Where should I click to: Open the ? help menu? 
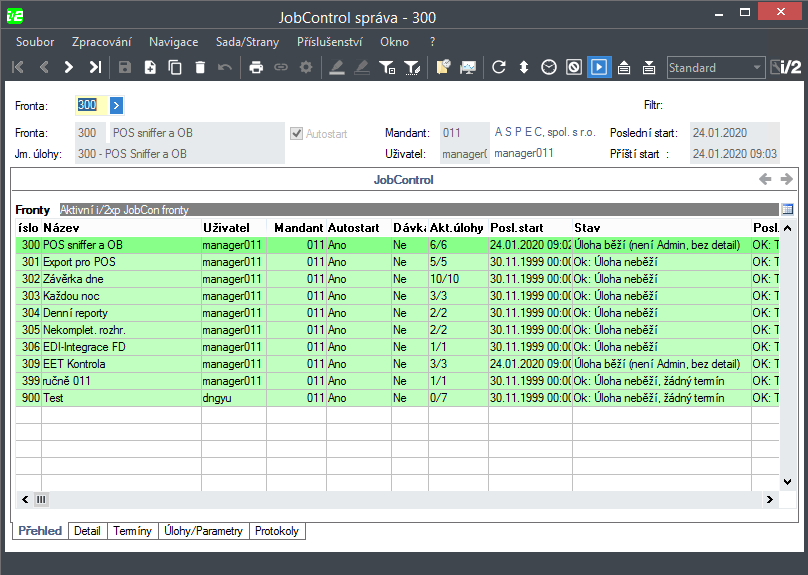tap(432, 42)
